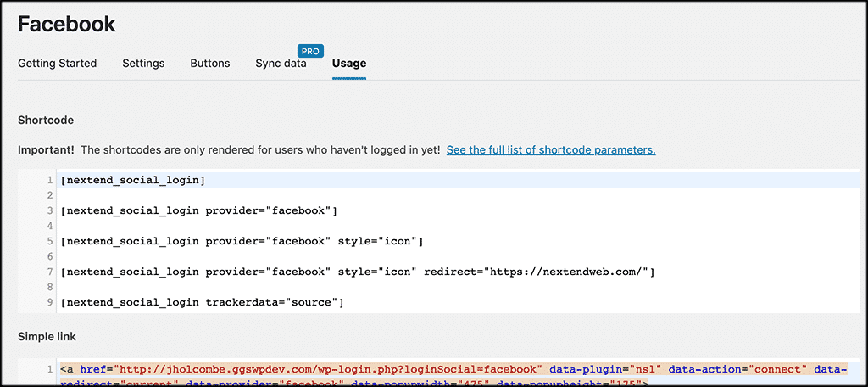Click the provider="facebook" shortcode on line 3
The image size is (868, 387).
(x=199, y=210)
